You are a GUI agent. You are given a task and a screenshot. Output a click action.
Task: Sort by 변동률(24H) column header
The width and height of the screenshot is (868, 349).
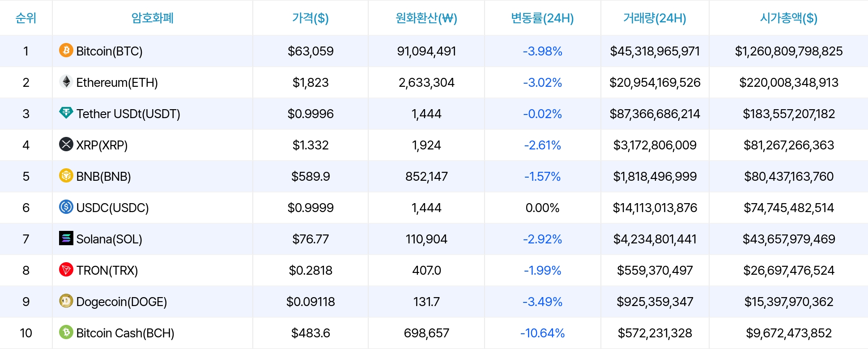pos(542,18)
